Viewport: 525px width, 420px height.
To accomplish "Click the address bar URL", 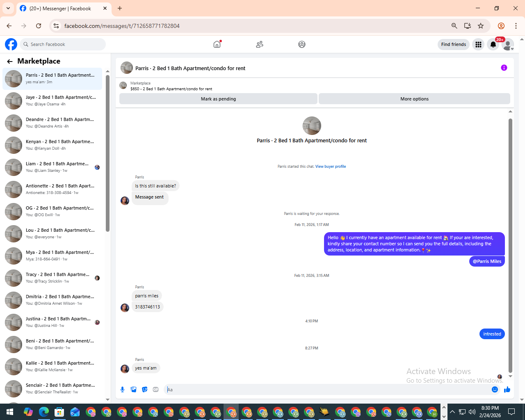I will (x=122, y=26).
